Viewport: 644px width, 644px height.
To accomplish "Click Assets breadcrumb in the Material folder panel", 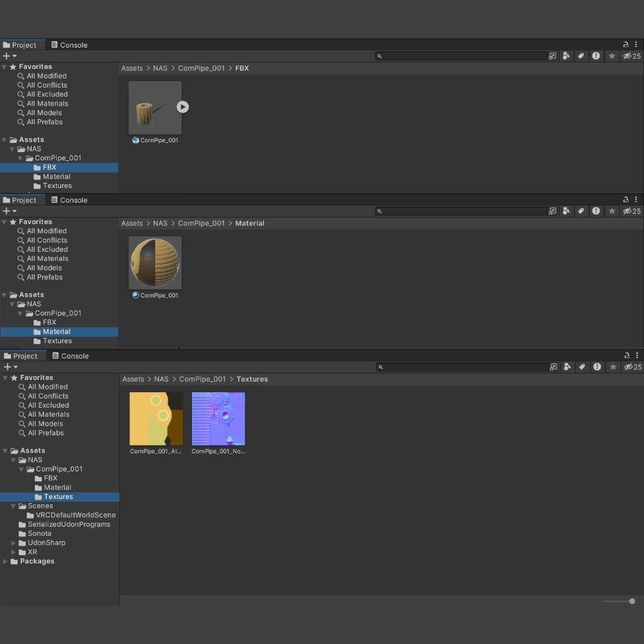I will (132, 223).
